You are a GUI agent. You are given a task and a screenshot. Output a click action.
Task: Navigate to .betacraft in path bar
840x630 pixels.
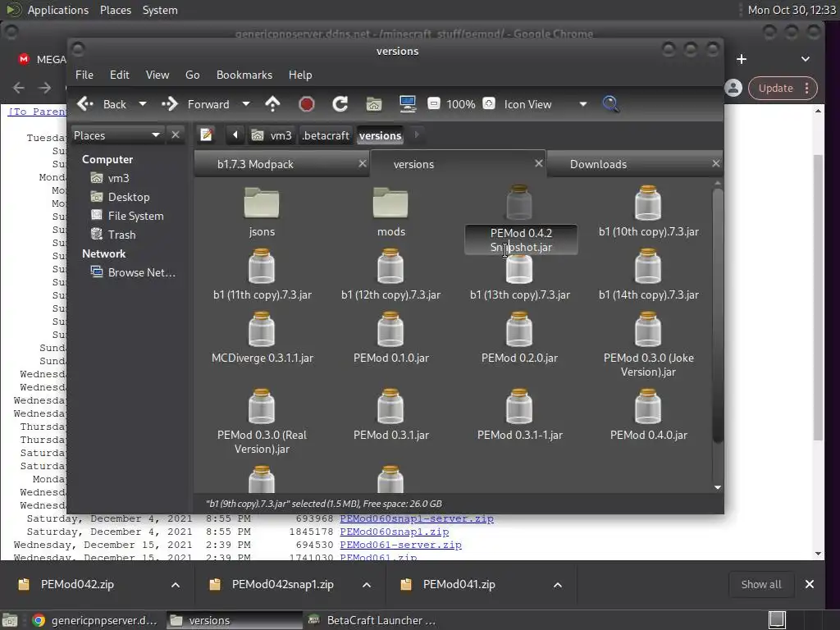pos(326,135)
